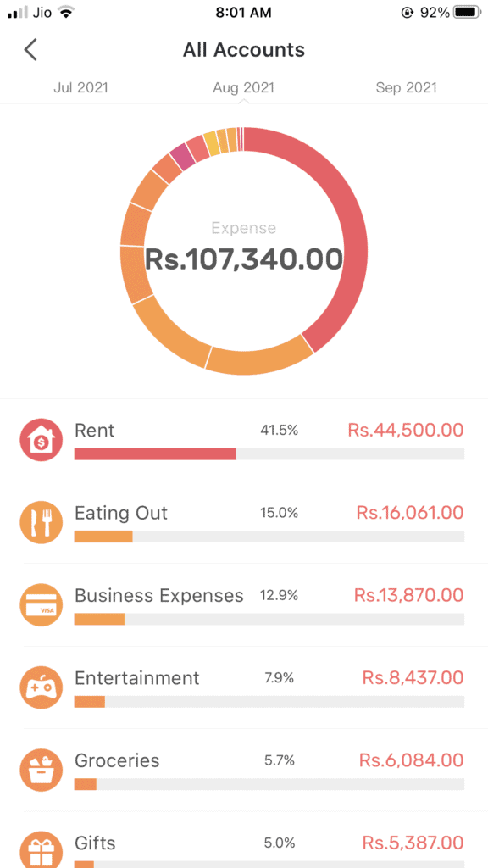
Task: Choose the Entertainment gamepad icon
Action: pyautogui.click(x=42, y=687)
